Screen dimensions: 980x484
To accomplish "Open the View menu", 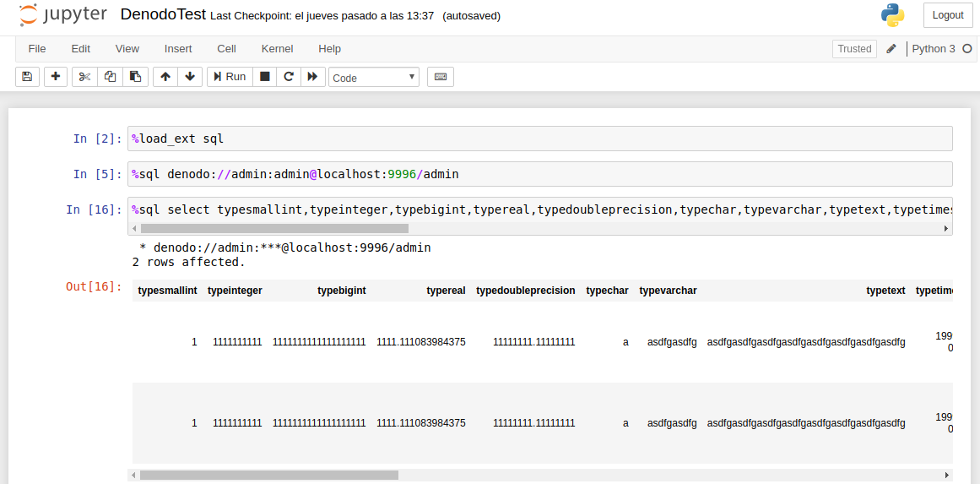I will (x=127, y=49).
